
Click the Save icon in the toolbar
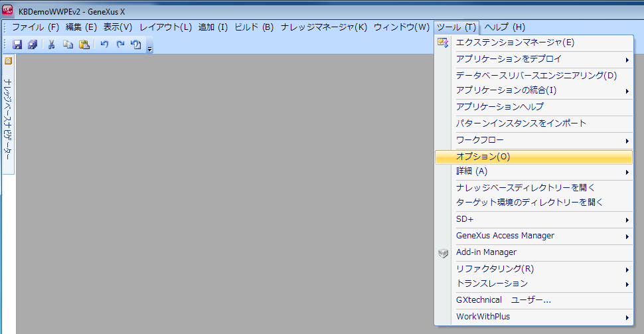pos(17,44)
